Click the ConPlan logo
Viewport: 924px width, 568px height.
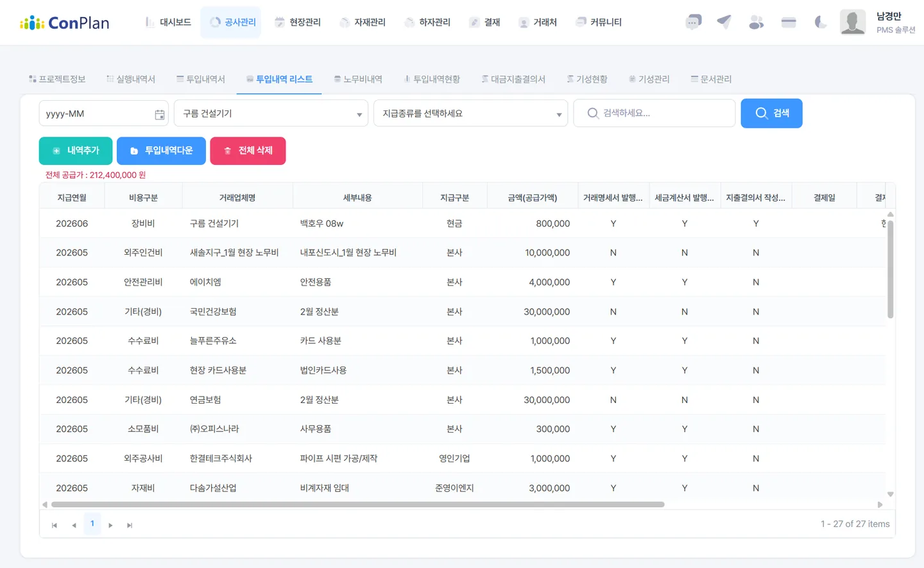tap(64, 23)
